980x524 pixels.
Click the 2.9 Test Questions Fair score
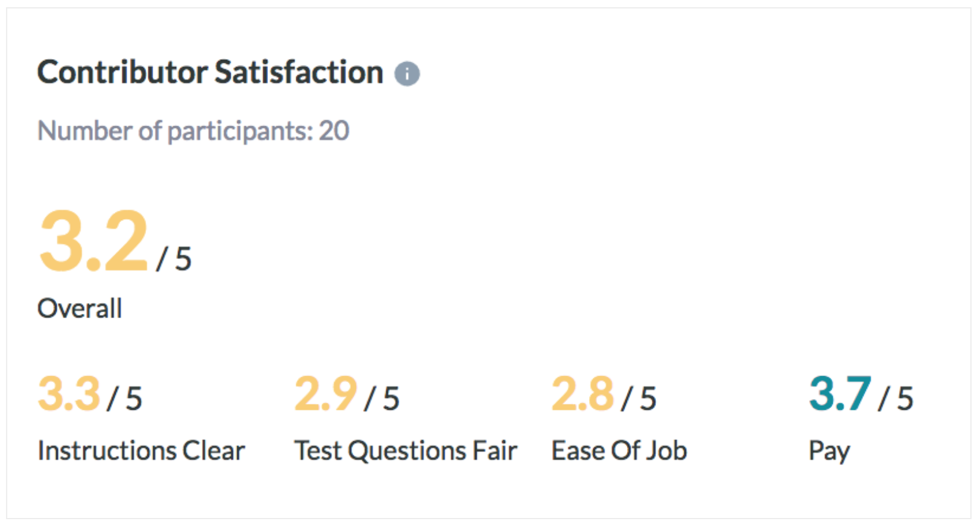coord(326,394)
